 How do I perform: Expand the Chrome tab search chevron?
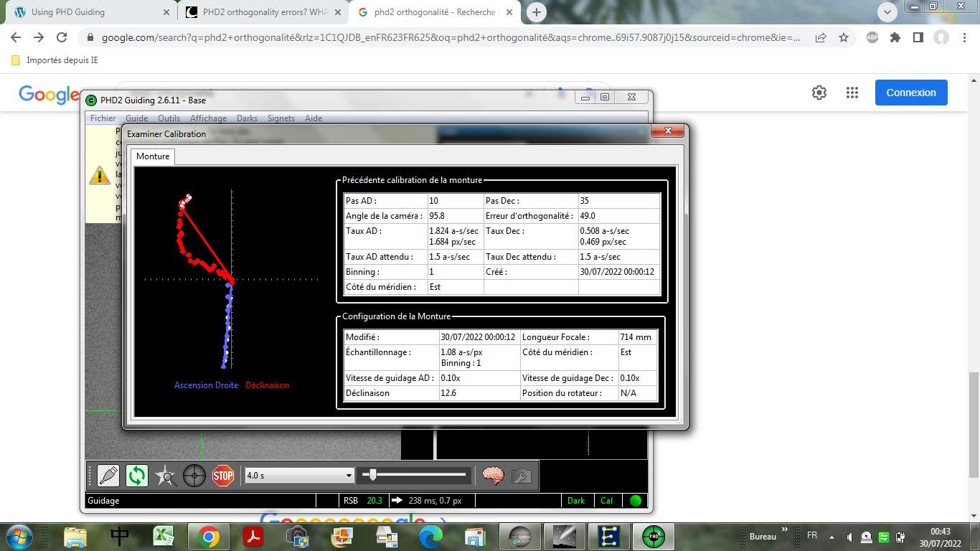(x=887, y=11)
